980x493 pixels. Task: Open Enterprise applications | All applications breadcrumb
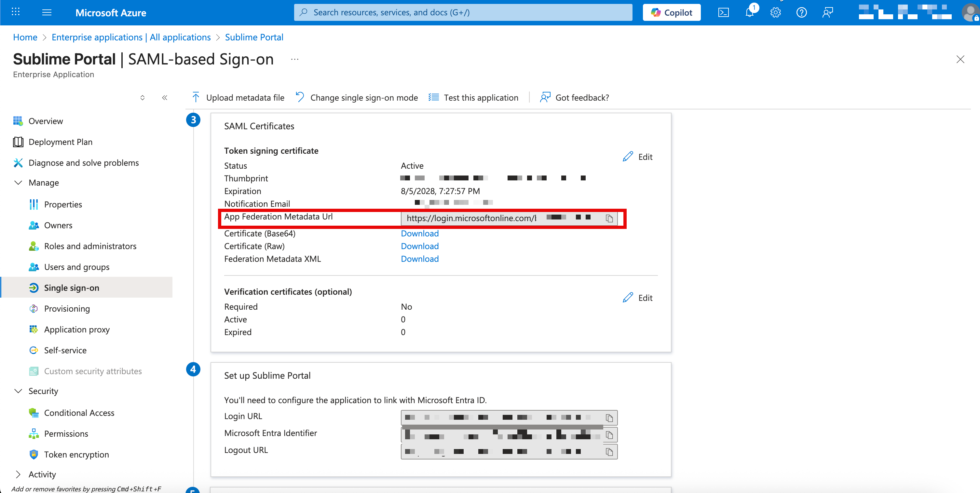tap(131, 37)
